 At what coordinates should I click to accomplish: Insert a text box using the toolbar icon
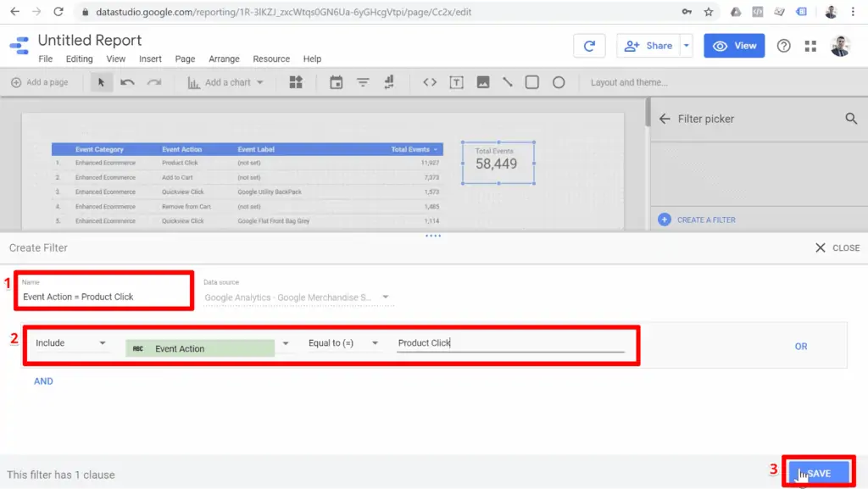tap(458, 82)
